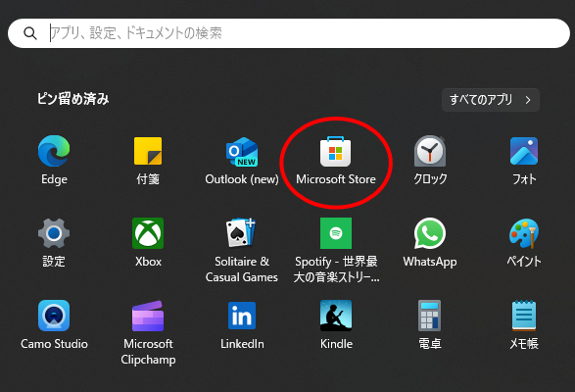This screenshot has height=392, width=575.
Task: Click the ピン留め済み section heading
Action: pos(72,99)
